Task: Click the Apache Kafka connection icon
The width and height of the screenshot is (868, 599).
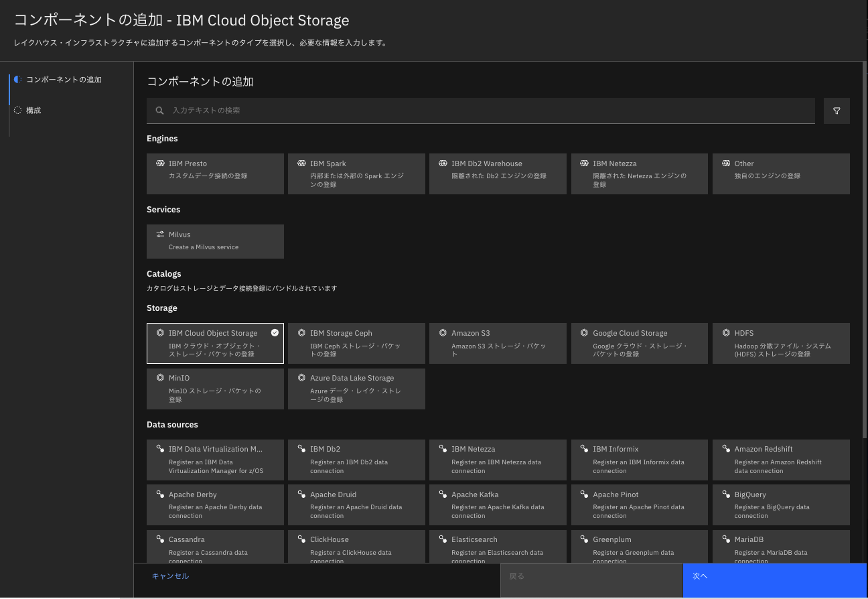Action: coord(443,494)
